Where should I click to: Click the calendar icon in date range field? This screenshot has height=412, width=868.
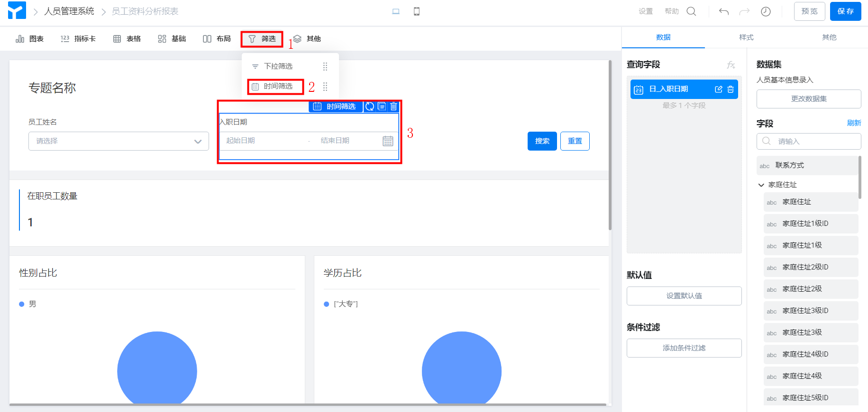click(x=388, y=141)
